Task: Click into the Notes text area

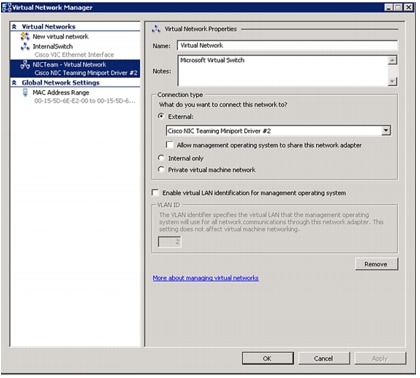Action: pyautogui.click(x=283, y=71)
